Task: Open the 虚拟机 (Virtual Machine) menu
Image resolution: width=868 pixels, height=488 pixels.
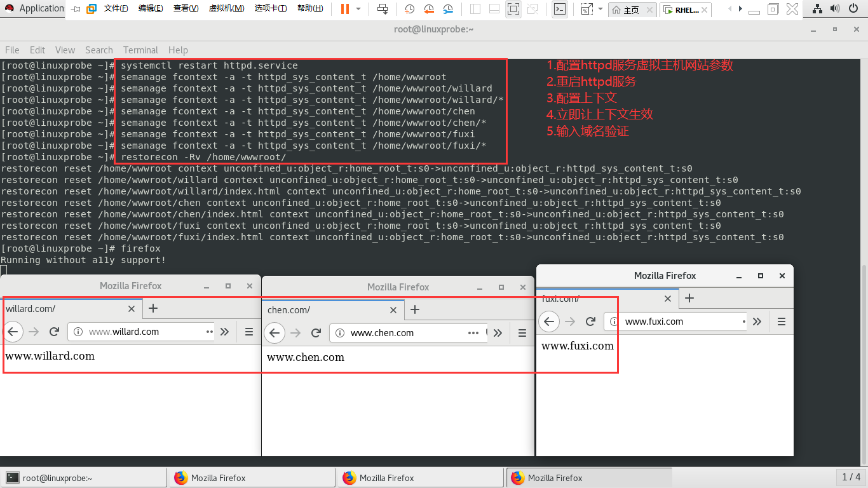Action: point(227,8)
